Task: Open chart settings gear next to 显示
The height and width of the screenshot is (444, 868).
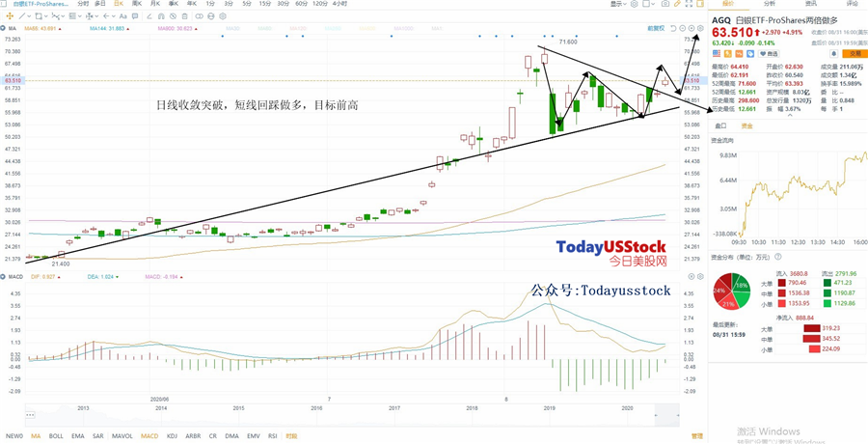Action: pos(634,4)
